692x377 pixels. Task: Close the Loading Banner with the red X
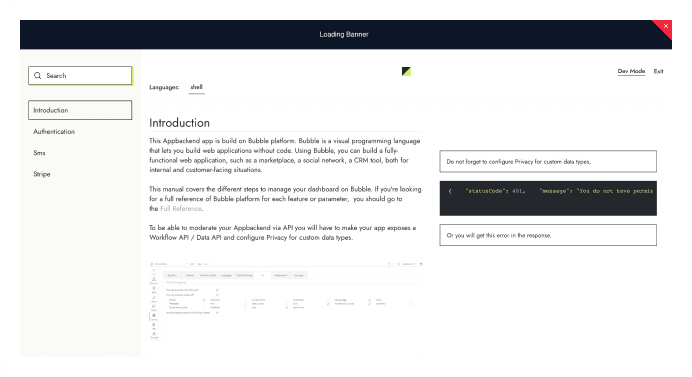(x=666, y=26)
